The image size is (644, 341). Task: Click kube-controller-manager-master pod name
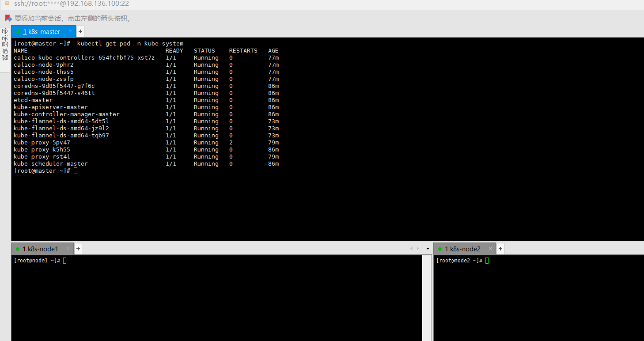(67, 114)
